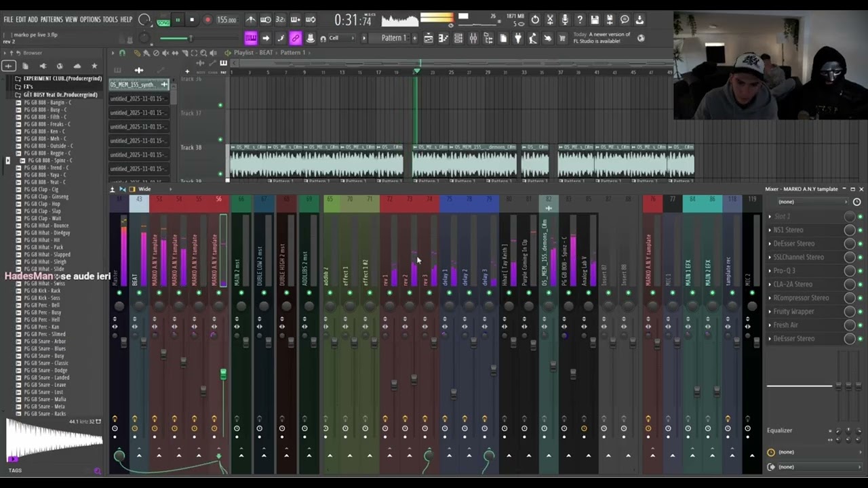Image resolution: width=868 pixels, height=488 pixels.
Task: Click the microphone icon in top toolbar
Action: click(x=565, y=20)
